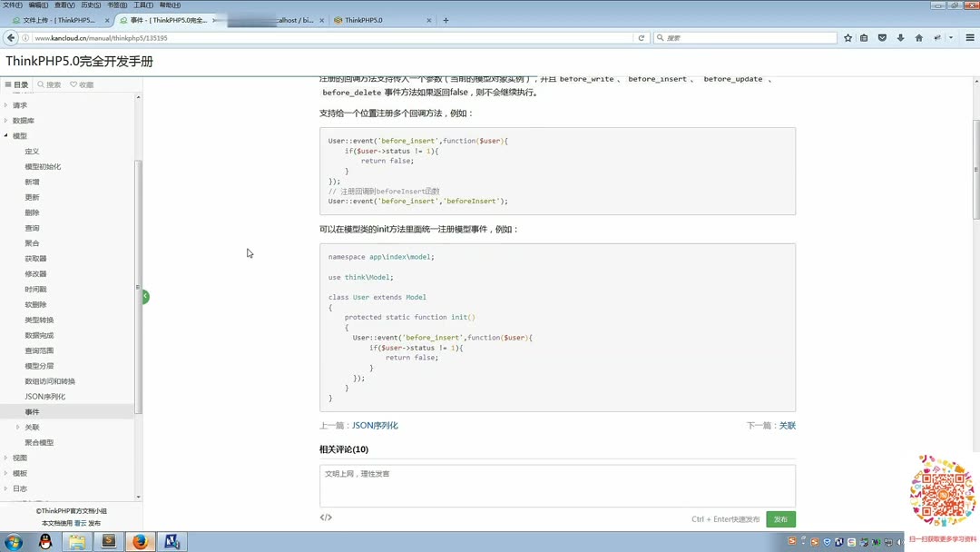Switch to the ThinkPHP5.0 browser tab

362,18
